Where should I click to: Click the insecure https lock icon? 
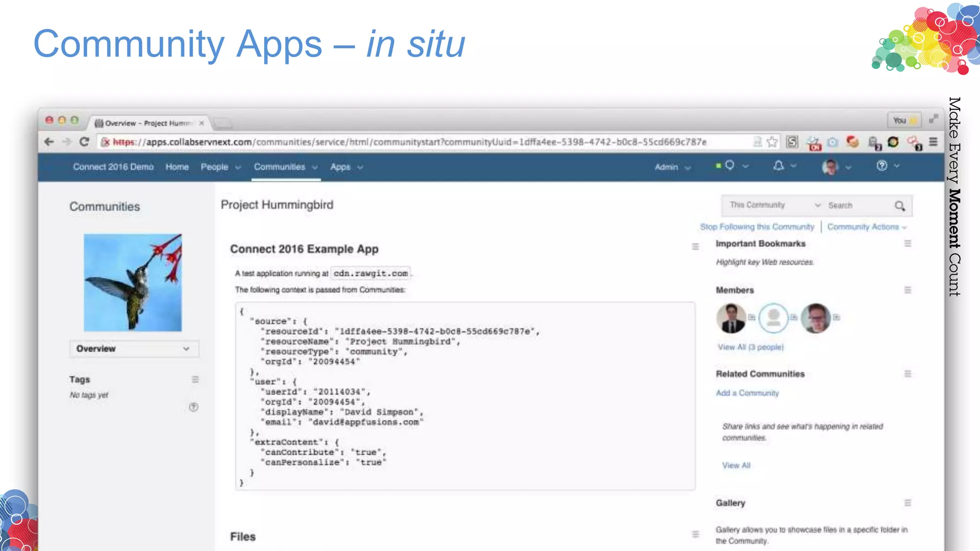click(106, 142)
